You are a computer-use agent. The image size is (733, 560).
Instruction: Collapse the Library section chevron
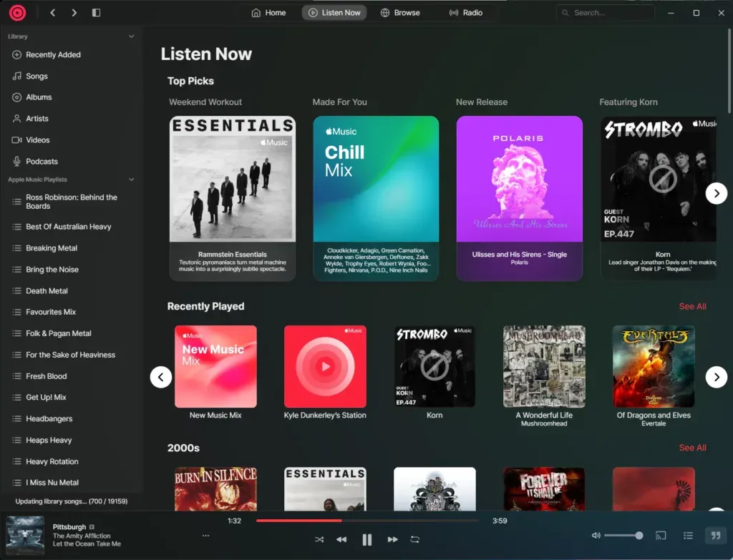click(x=132, y=36)
